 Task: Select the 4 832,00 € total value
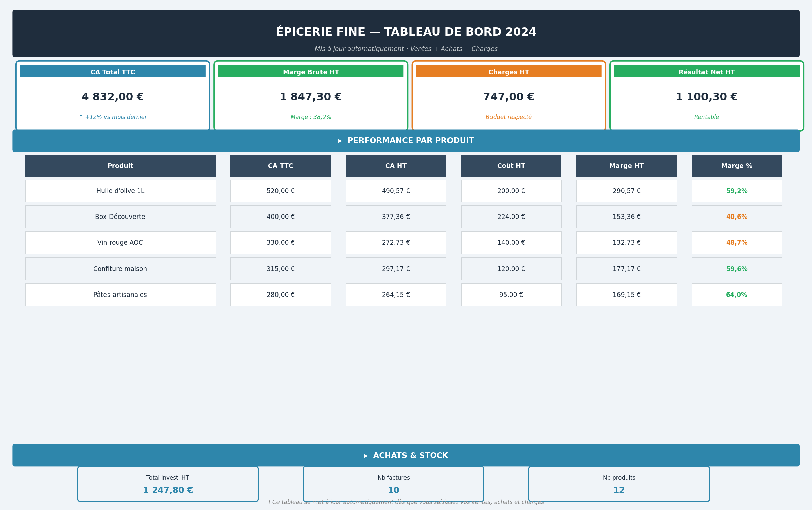point(113,97)
